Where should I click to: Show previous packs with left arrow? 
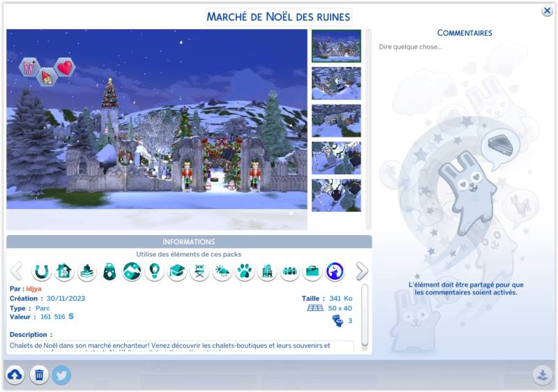(x=16, y=271)
